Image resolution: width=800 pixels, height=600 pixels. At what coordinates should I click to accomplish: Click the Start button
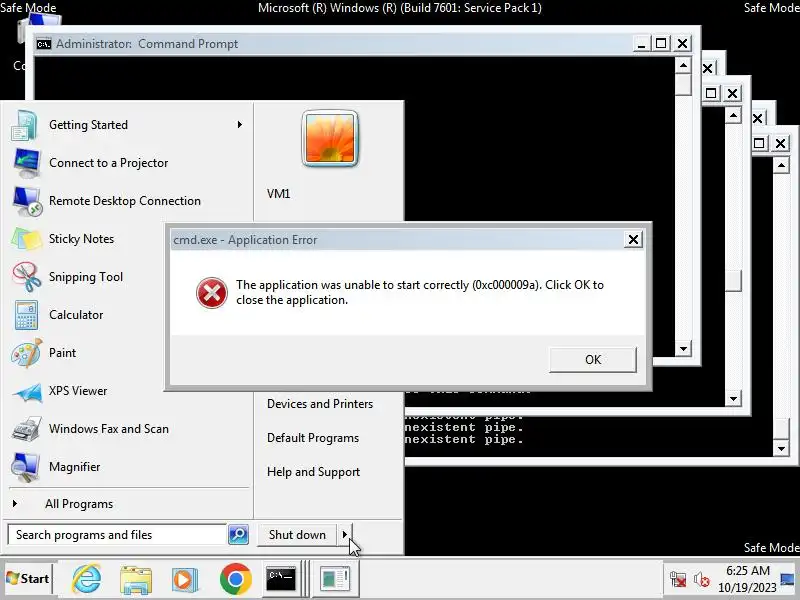pyautogui.click(x=29, y=579)
